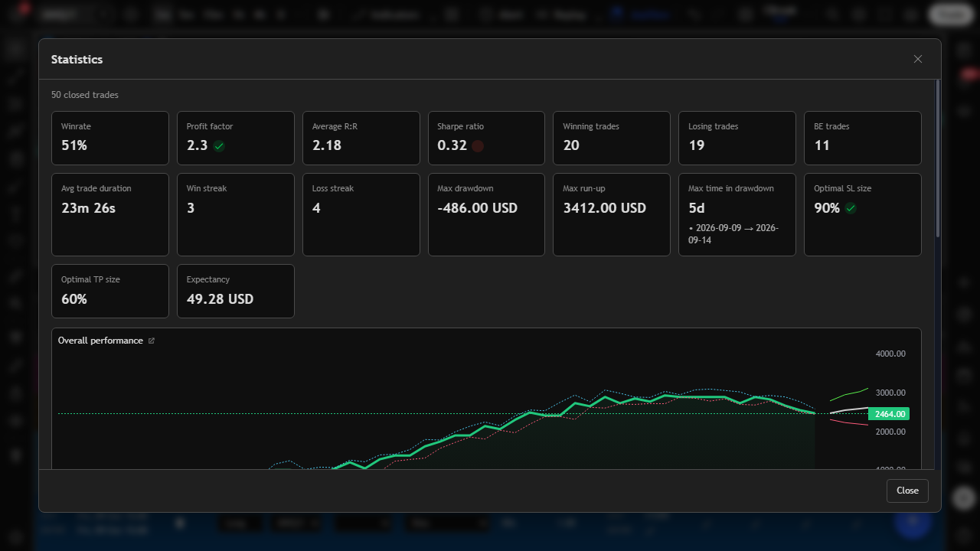980x551 pixels.
Task: Click the Close button at dialog bottom
Action: (x=907, y=491)
